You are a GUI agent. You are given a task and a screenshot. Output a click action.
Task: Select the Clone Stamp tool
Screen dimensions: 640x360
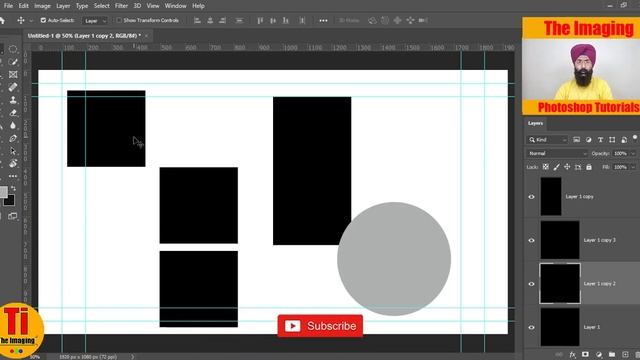tap(13, 100)
